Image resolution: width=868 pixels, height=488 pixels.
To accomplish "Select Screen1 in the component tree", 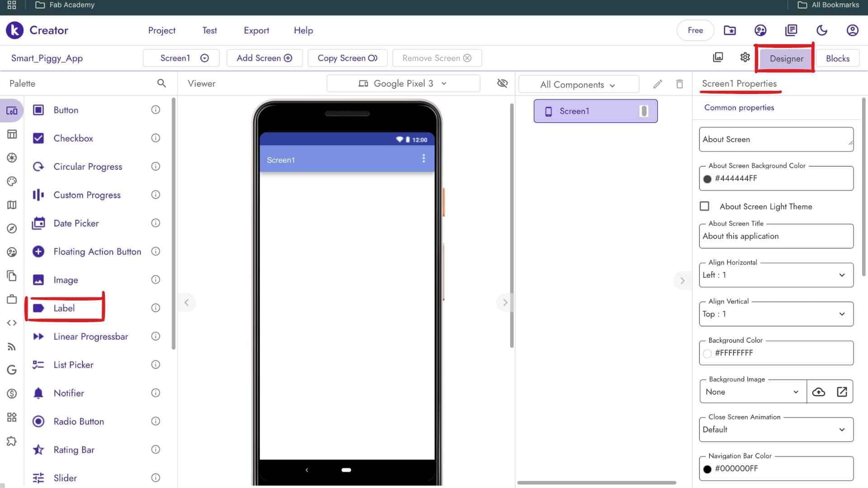I will (x=595, y=111).
